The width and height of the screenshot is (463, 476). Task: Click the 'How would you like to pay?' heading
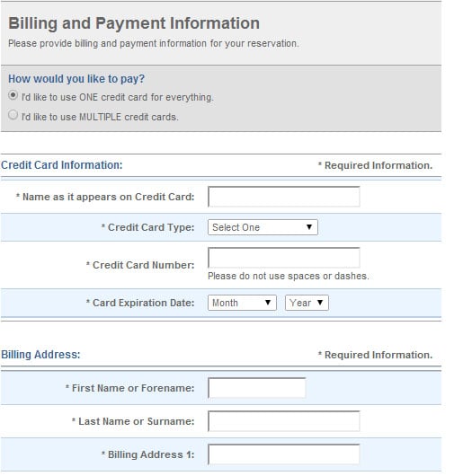[x=76, y=79]
